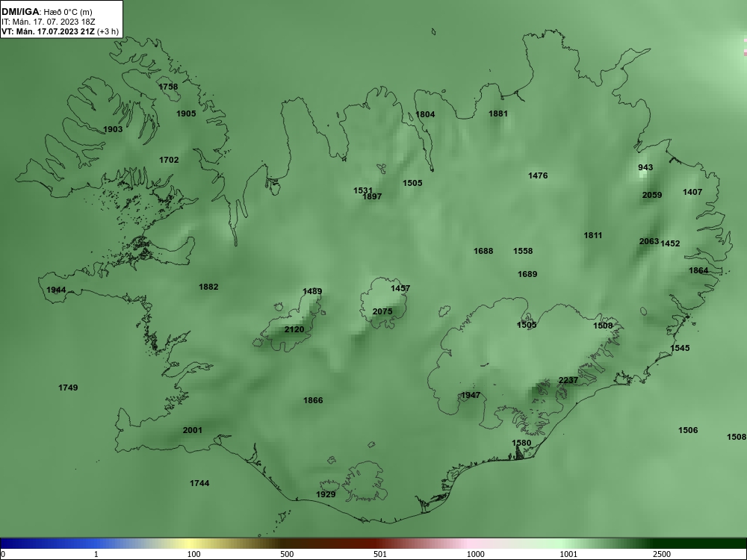This screenshot has width=747, height=560.
Task: Click the value 2063
Action: coord(649,241)
